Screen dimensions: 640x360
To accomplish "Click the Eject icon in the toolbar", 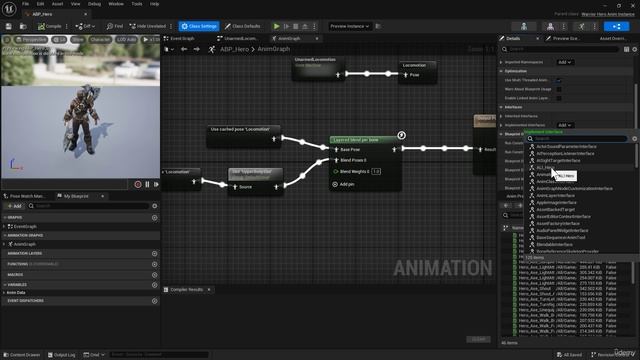I will click(305, 26).
